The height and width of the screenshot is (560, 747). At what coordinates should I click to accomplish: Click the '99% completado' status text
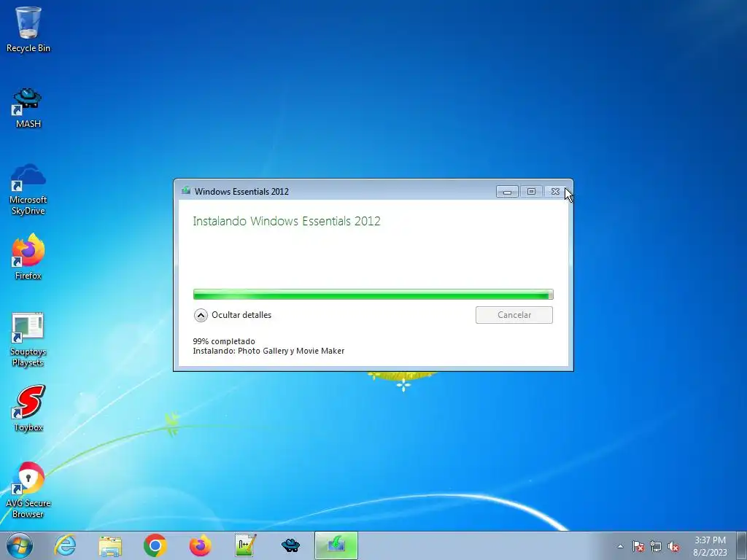tap(224, 341)
